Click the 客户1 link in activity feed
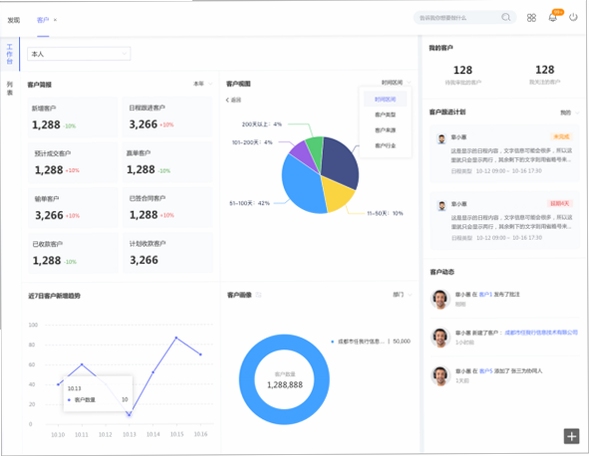The height and width of the screenshot is (456, 589). (x=485, y=294)
